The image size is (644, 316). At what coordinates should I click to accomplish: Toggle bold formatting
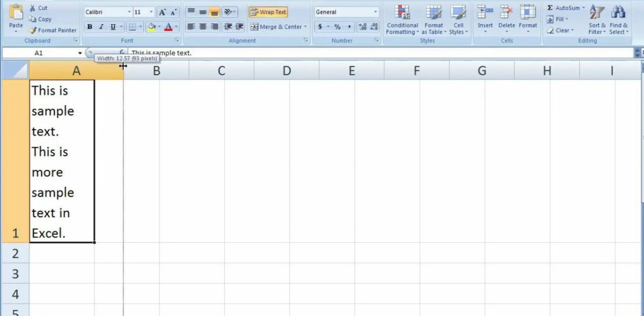[90, 26]
